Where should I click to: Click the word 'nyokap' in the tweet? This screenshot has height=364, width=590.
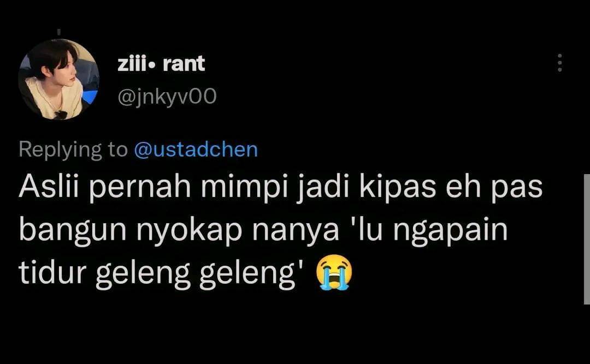(189, 230)
